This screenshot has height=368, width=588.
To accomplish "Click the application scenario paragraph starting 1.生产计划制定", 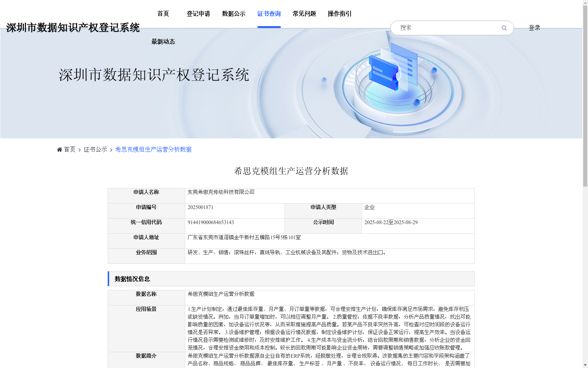I will coord(329,328).
